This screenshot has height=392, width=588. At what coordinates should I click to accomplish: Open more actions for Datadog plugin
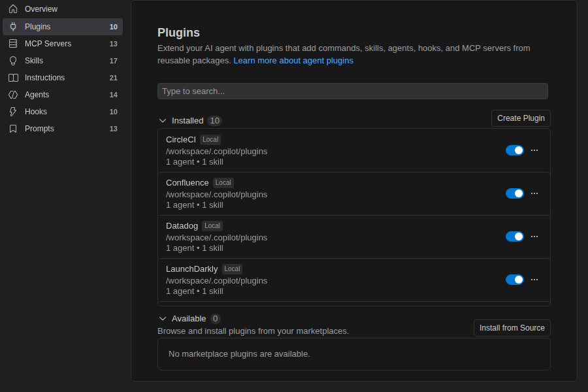pyautogui.click(x=534, y=237)
